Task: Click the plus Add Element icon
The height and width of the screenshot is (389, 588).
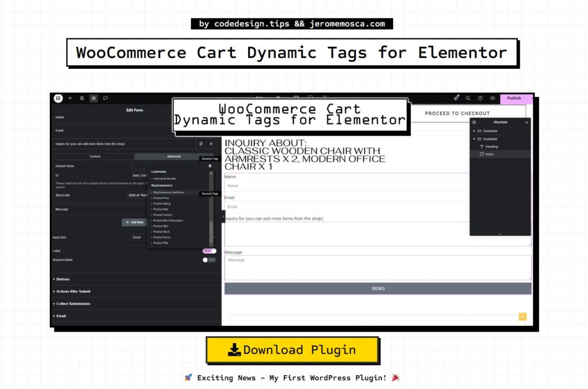Action: click(x=70, y=98)
